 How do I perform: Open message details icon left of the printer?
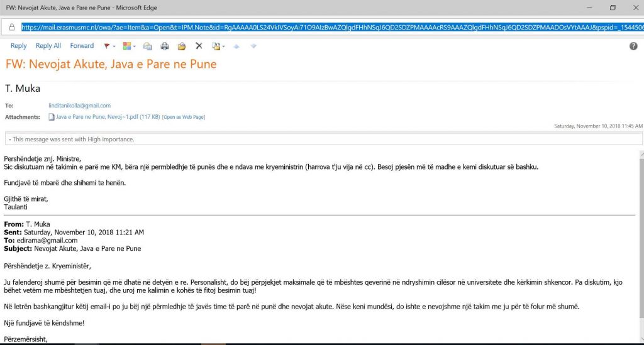click(148, 46)
